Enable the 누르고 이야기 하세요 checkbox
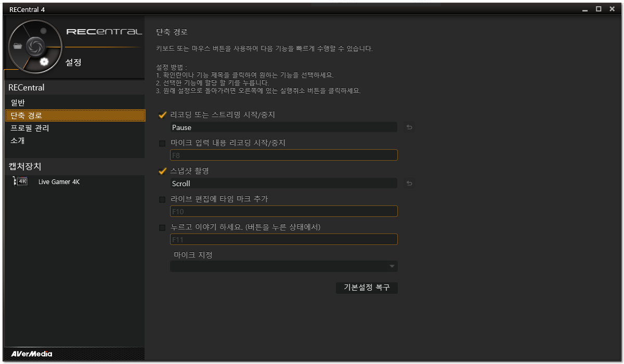The image size is (624, 364). (162, 227)
